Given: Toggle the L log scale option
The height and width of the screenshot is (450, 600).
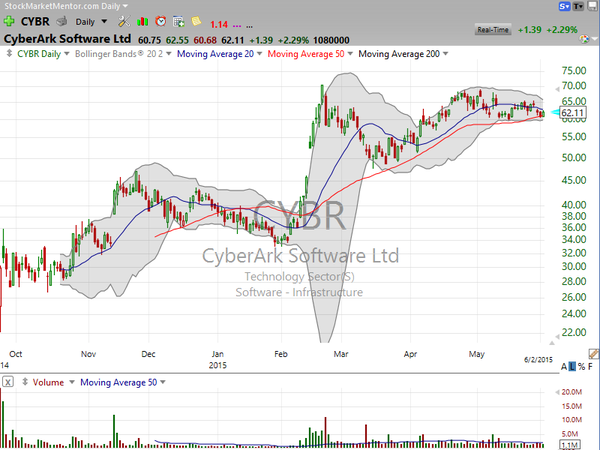Looking at the screenshot, I should tap(572, 367).
